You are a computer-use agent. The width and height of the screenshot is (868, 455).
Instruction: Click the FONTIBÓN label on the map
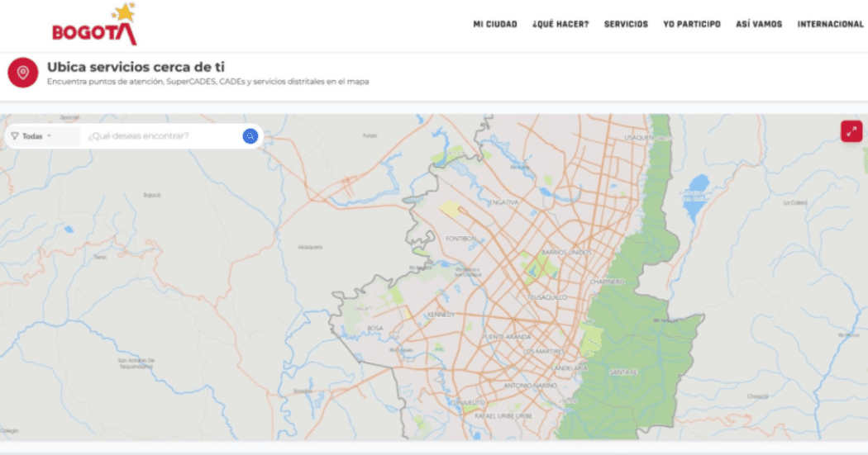tap(460, 239)
